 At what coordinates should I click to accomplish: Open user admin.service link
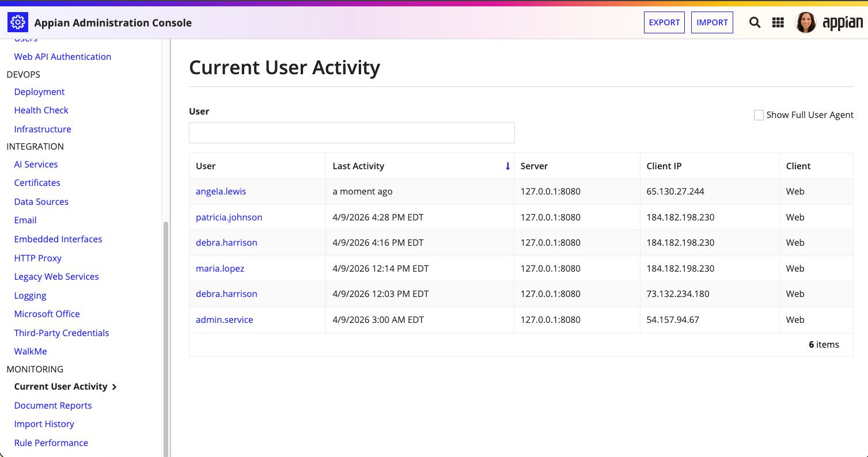point(225,319)
